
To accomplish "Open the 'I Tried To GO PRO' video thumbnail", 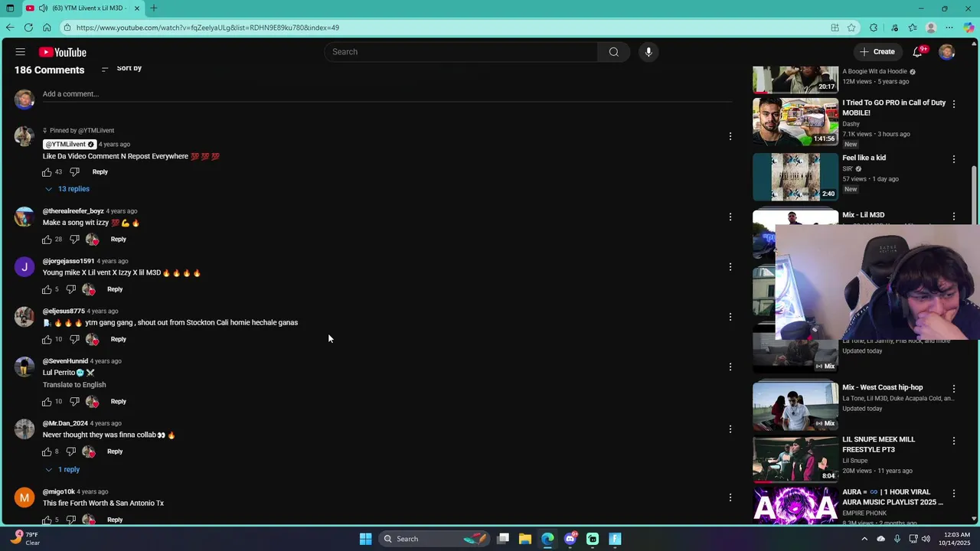I will pyautogui.click(x=795, y=121).
